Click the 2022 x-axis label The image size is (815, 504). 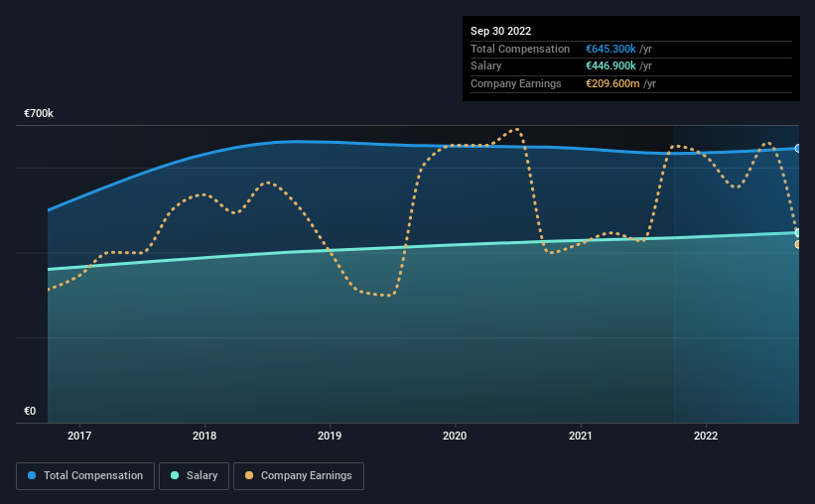[706, 436]
